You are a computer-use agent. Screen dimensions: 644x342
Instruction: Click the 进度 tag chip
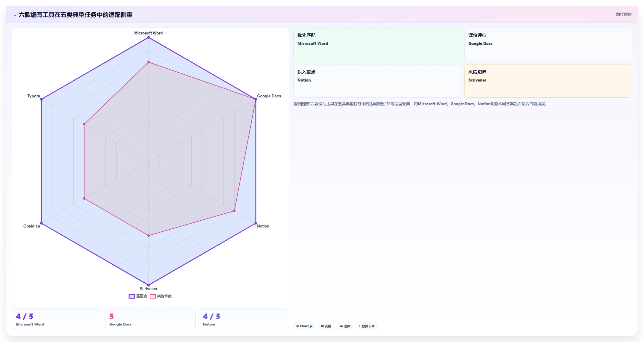[x=345, y=326]
